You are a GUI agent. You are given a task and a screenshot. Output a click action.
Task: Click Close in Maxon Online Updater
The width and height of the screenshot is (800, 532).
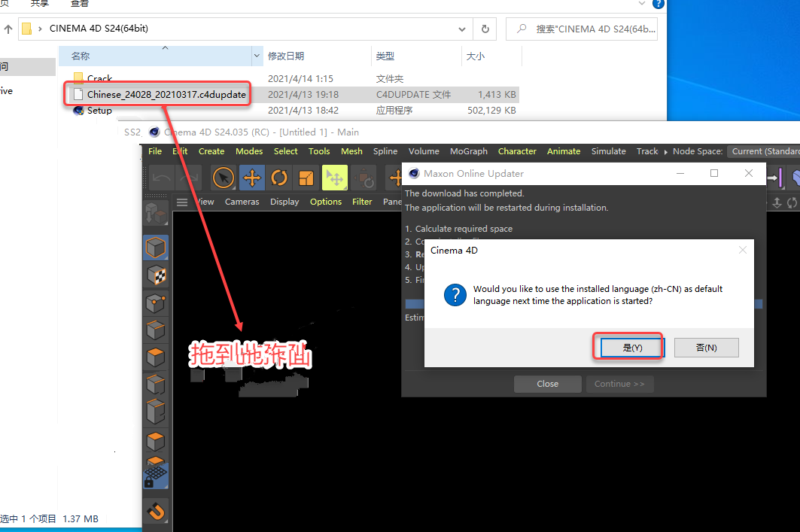(547, 384)
